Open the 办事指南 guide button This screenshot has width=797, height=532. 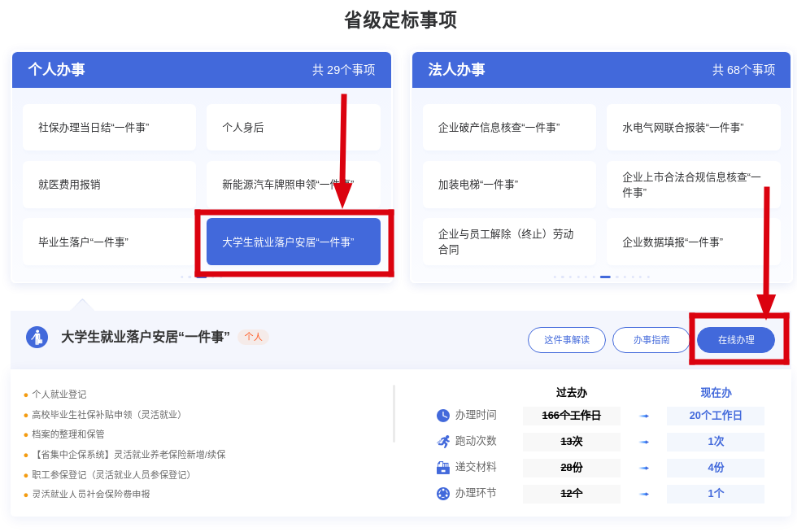coord(651,340)
